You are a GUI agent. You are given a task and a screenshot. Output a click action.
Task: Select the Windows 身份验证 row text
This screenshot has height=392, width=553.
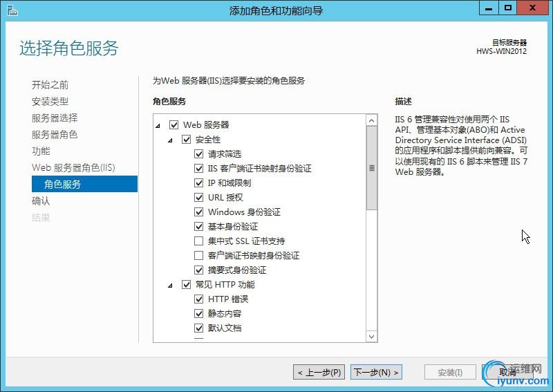244,212
